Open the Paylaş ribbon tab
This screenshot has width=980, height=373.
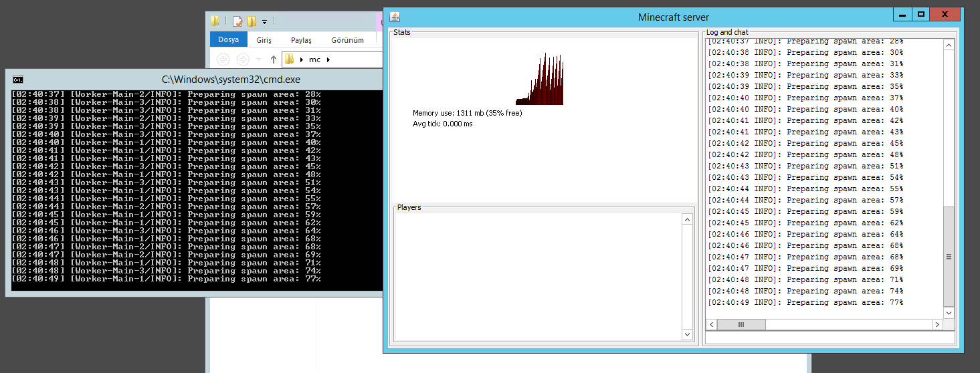(x=301, y=40)
